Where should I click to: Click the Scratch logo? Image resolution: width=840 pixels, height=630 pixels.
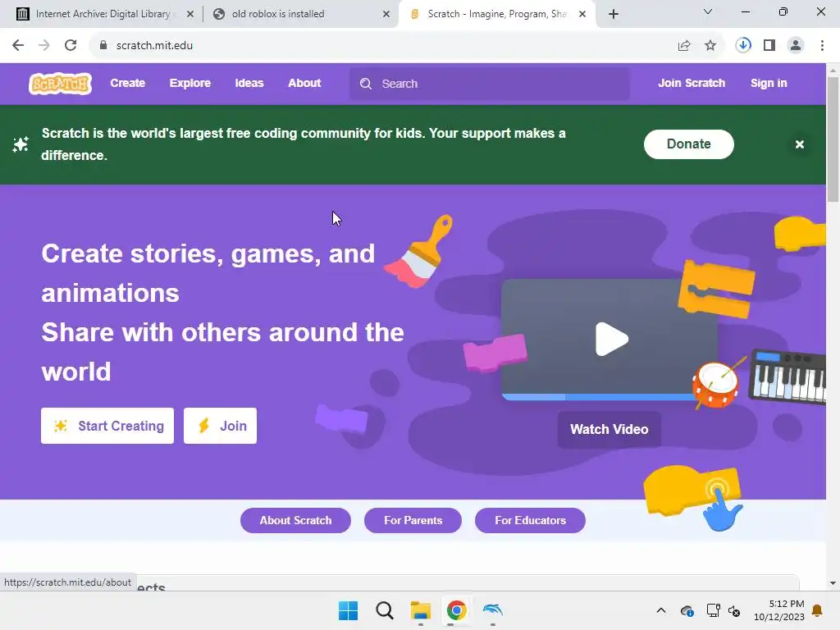[60, 84]
